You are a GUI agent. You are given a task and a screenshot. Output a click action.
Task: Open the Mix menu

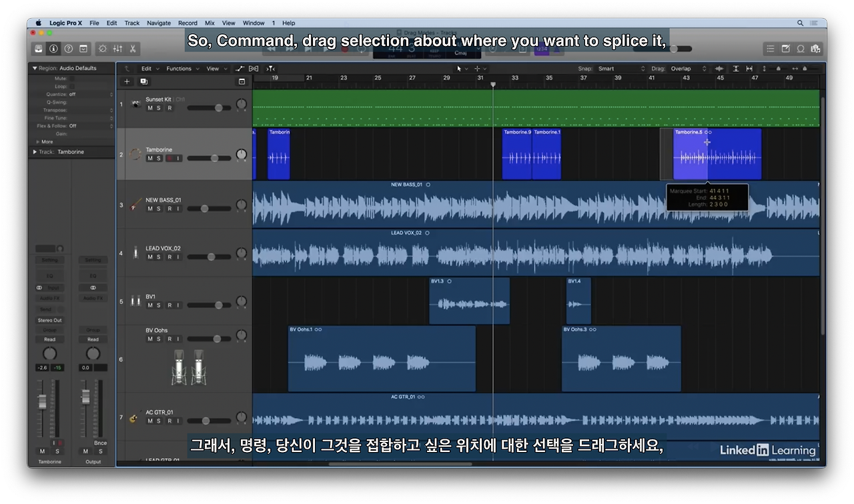point(209,23)
